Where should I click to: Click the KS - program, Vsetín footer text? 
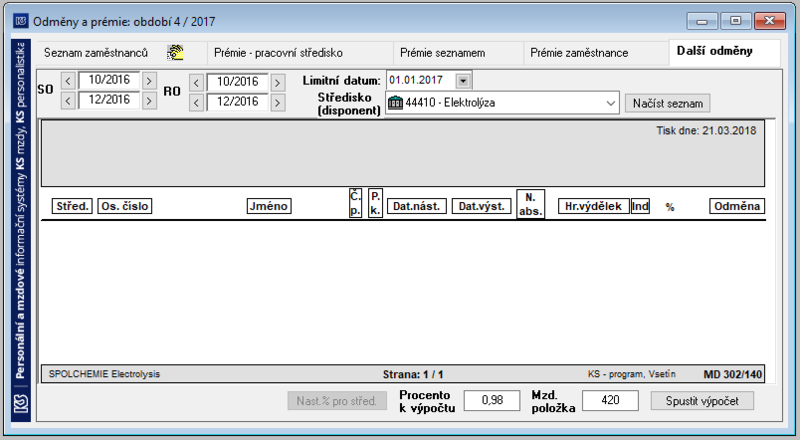(632, 374)
